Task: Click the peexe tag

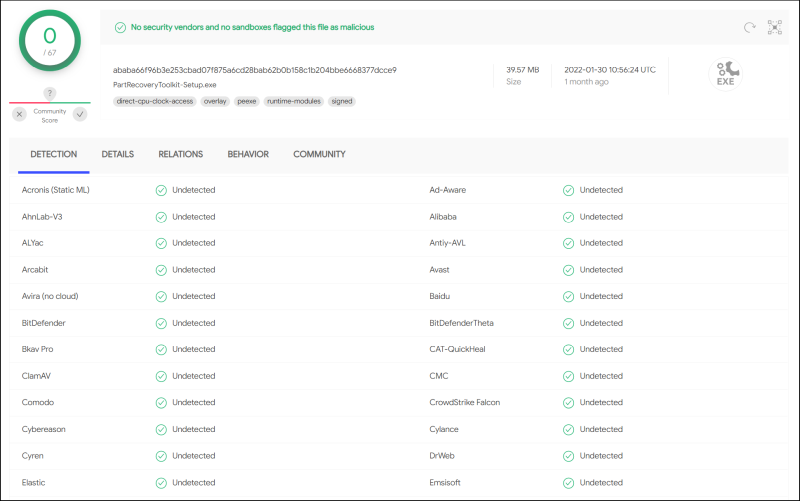Action: (247, 102)
